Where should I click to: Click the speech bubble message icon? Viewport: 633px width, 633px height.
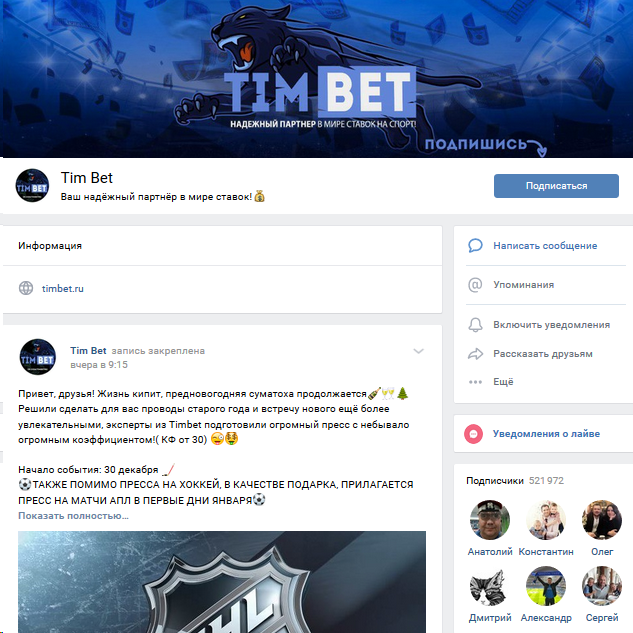(475, 245)
